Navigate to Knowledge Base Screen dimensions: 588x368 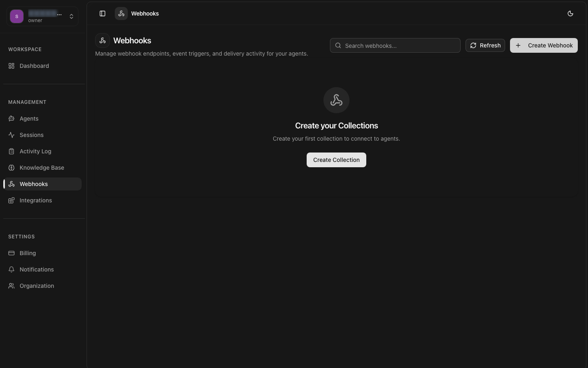(x=42, y=168)
